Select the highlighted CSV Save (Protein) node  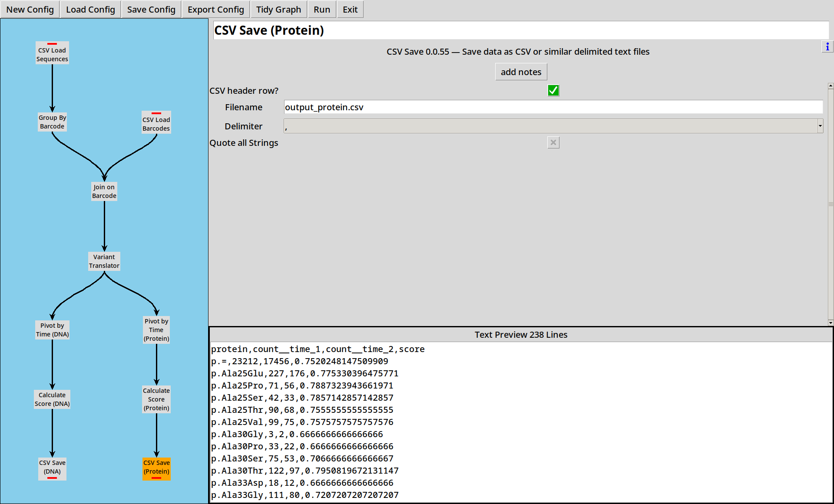(x=156, y=469)
